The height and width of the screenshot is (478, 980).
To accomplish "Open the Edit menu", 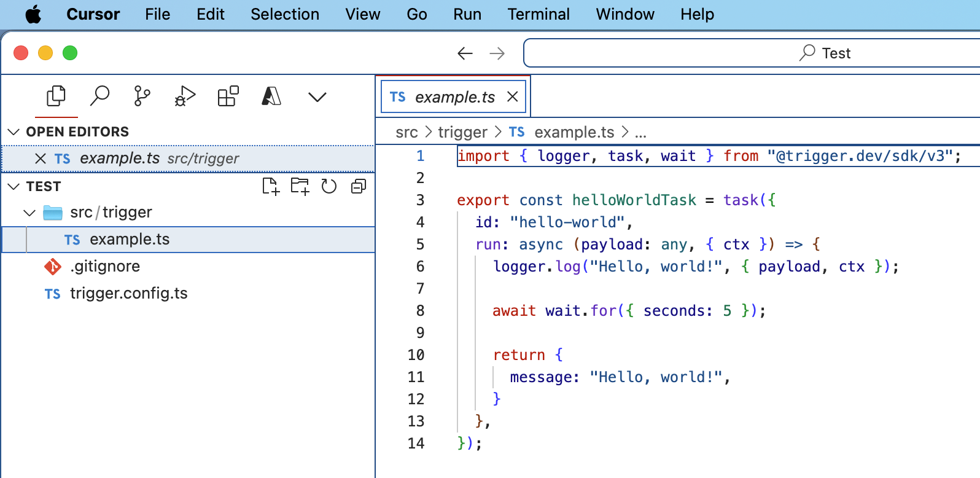I will 211,14.
